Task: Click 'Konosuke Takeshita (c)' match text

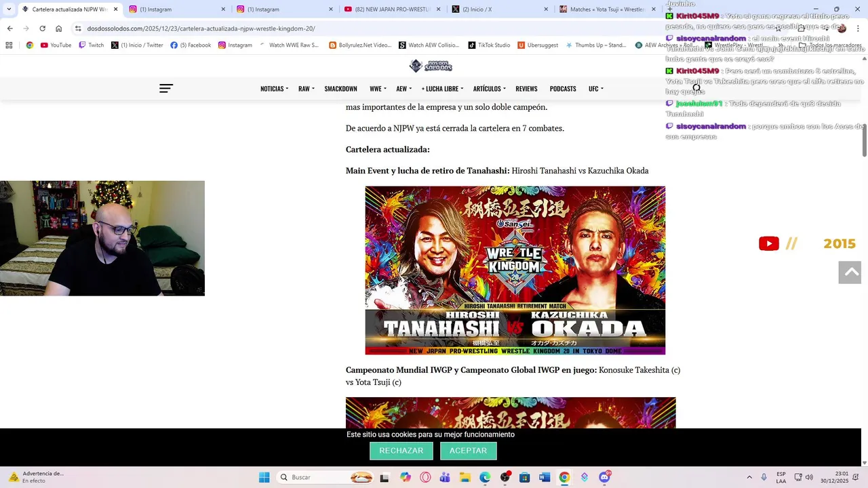Action: pos(639,370)
